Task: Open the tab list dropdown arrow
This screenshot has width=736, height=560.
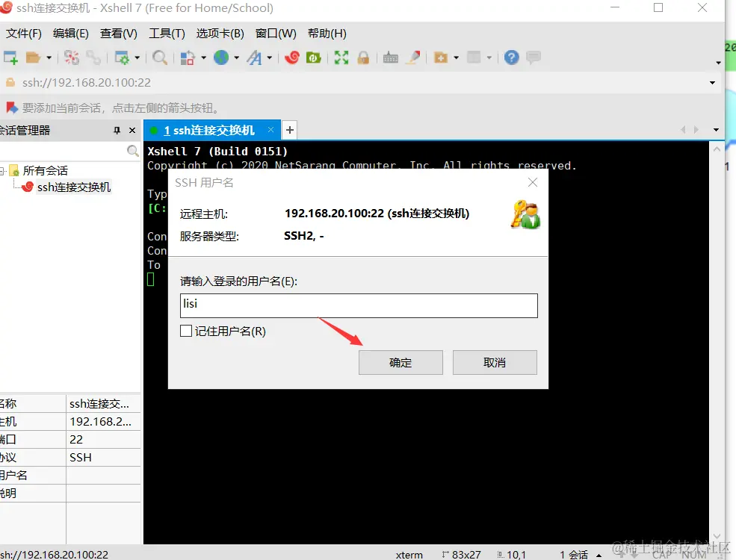Action: point(716,130)
